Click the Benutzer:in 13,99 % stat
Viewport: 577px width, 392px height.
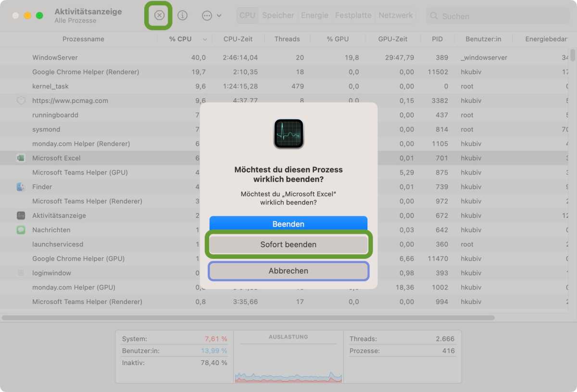[x=175, y=351]
